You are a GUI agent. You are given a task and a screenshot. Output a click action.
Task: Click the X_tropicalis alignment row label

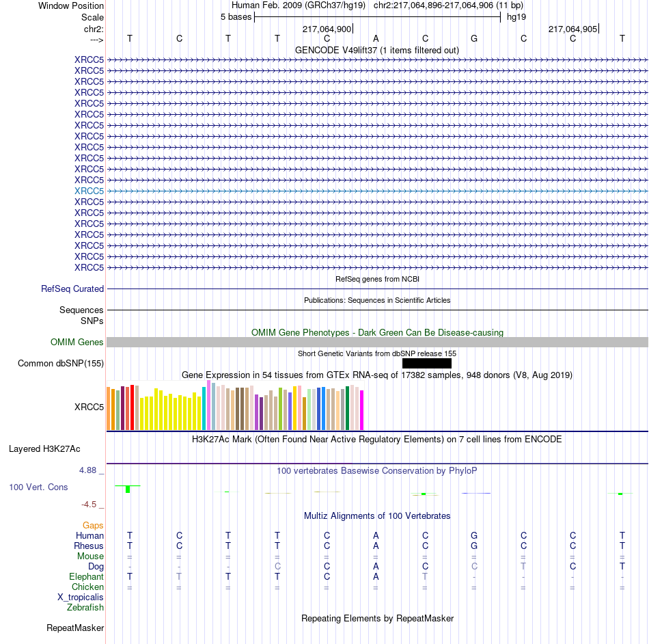point(81,598)
